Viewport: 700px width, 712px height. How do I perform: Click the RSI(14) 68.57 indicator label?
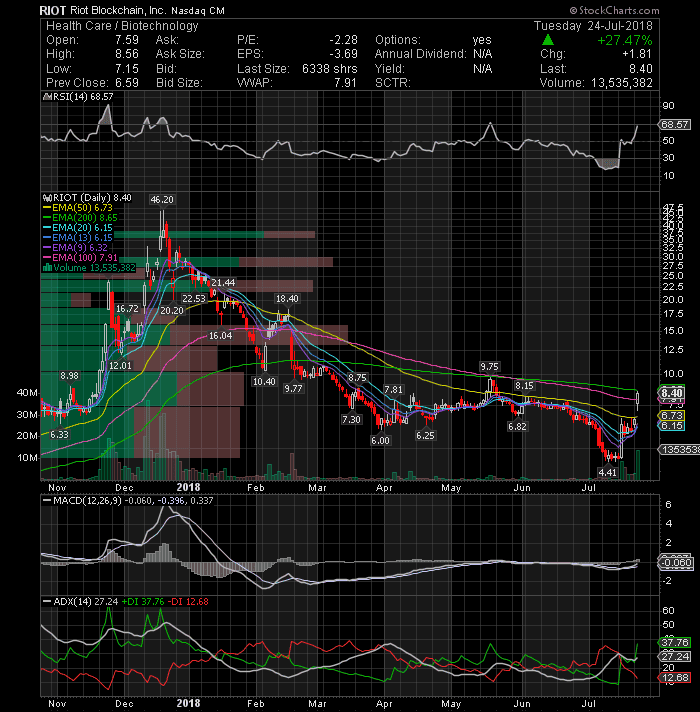[x=78, y=97]
